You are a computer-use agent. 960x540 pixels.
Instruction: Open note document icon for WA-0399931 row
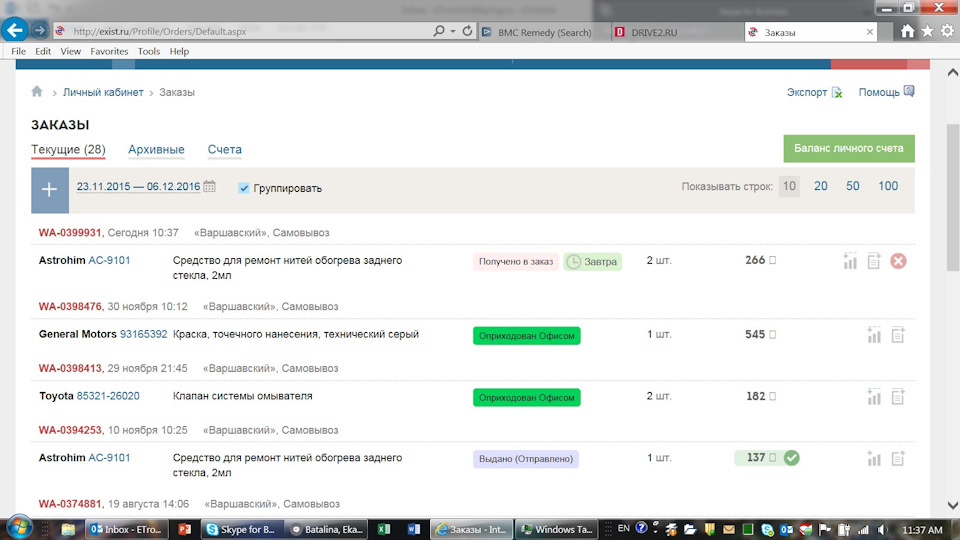click(874, 261)
